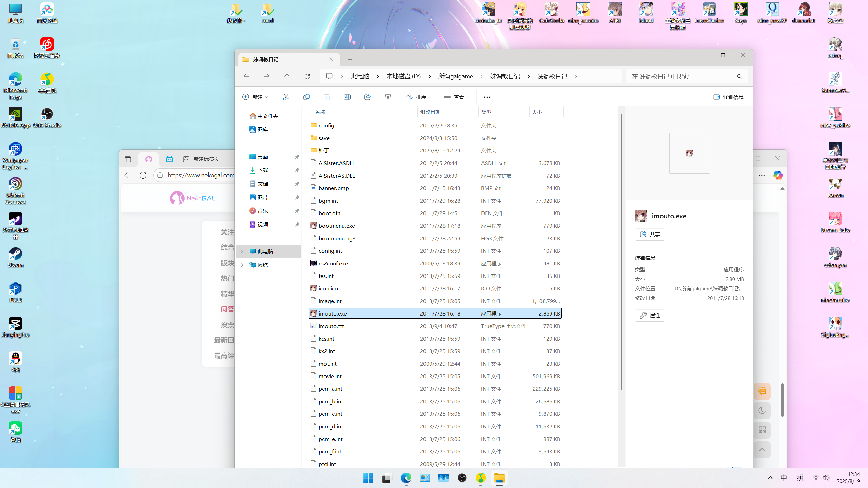The image size is (868, 488).
Task: Toggle dark mode moon button in browser page
Action: coord(762,411)
